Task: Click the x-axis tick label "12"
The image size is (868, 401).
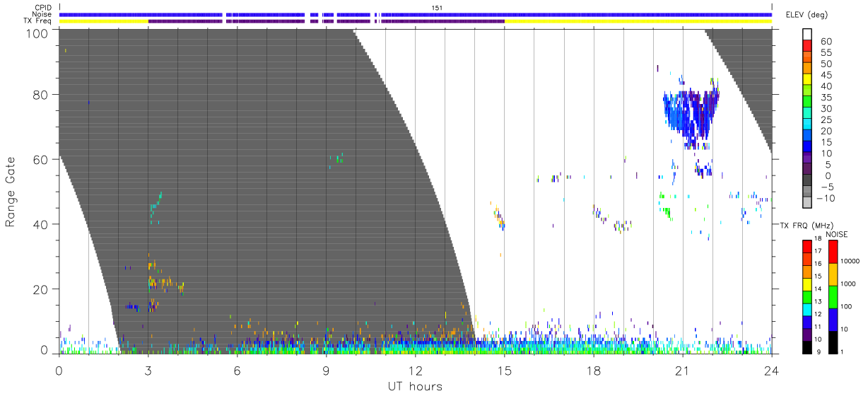Action: tap(415, 370)
